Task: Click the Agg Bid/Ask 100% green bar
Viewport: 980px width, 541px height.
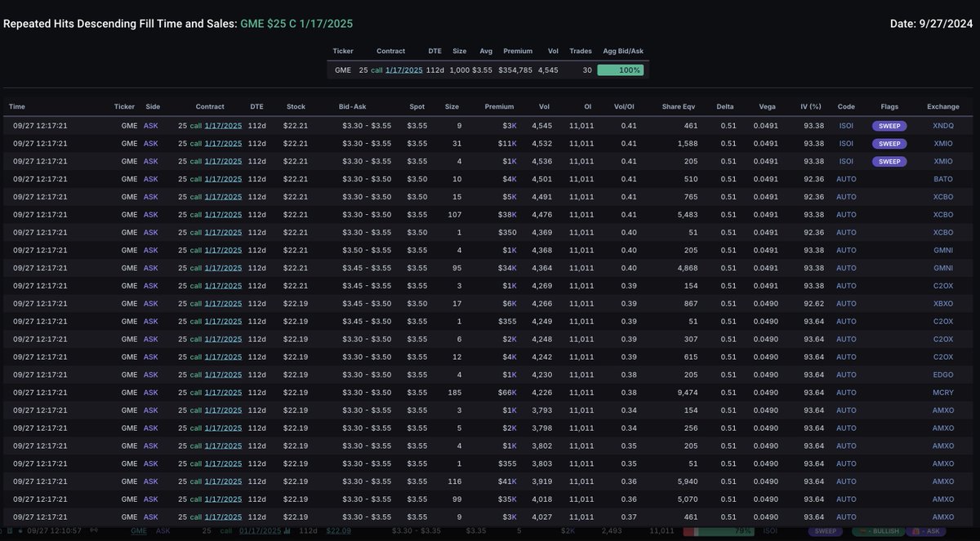Action: (620, 70)
